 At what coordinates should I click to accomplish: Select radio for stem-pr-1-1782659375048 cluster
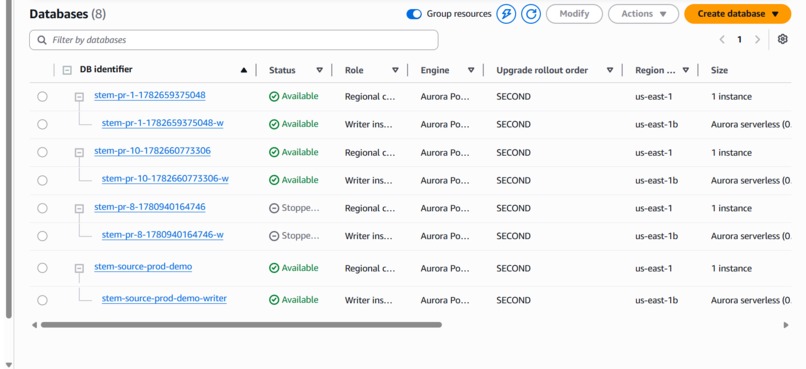42,97
